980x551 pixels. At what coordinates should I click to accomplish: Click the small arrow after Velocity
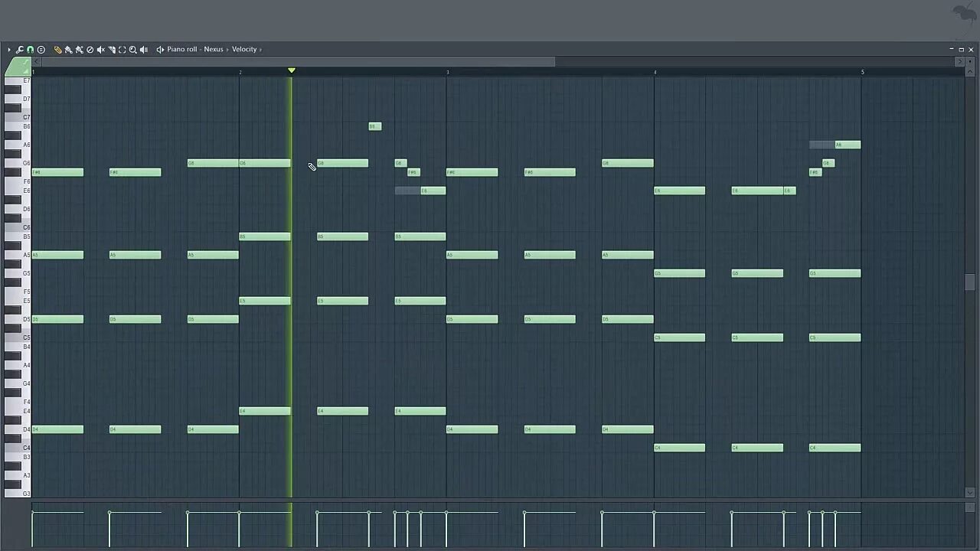point(261,50)
